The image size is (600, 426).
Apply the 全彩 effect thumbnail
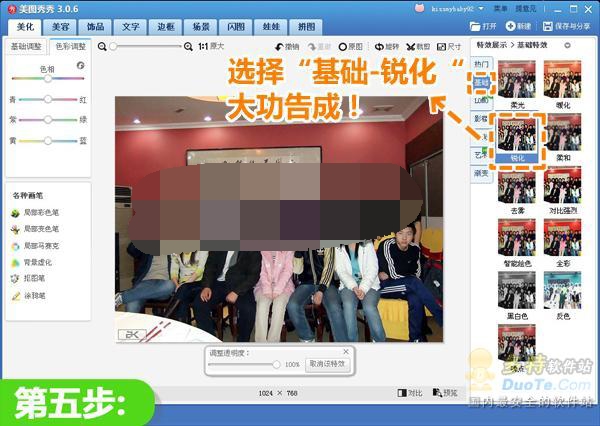(562, 238)
